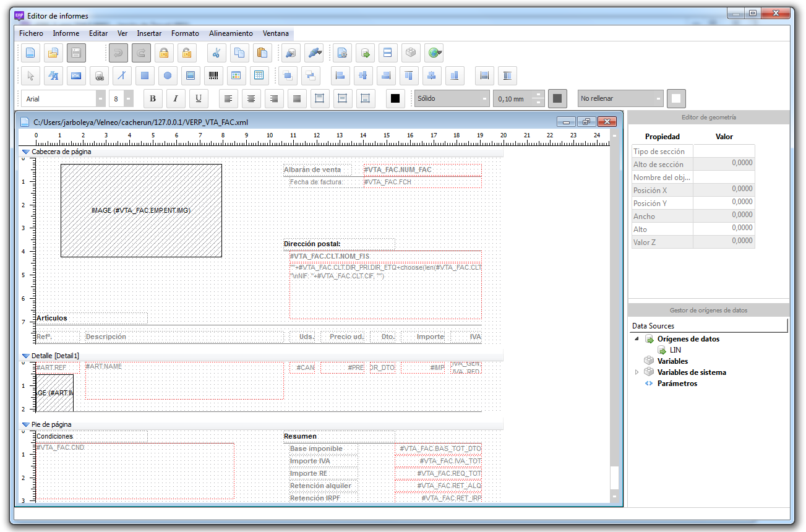Unlock the object with the open padlock icon
The height and width of the screenshot is (532, 806).
186,53
